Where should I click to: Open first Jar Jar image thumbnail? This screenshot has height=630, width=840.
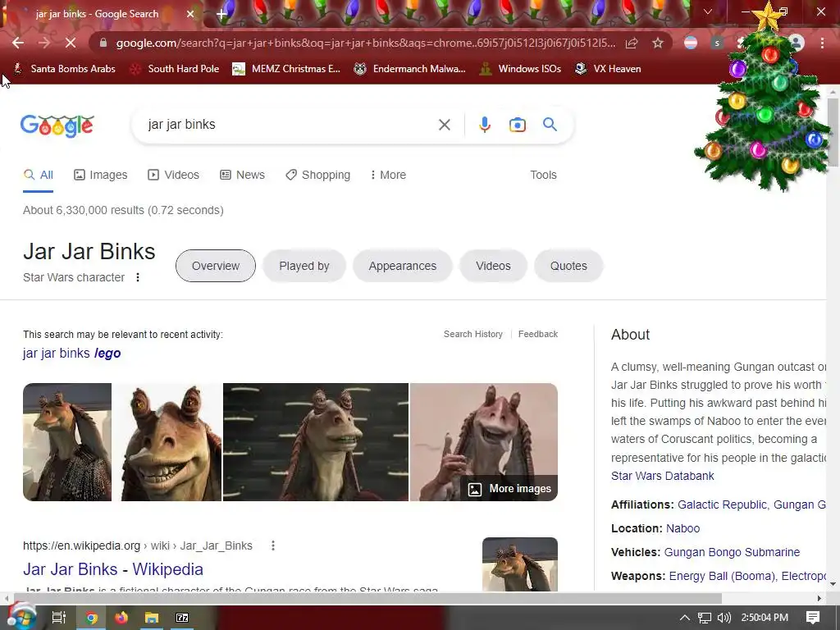(67, 442)
